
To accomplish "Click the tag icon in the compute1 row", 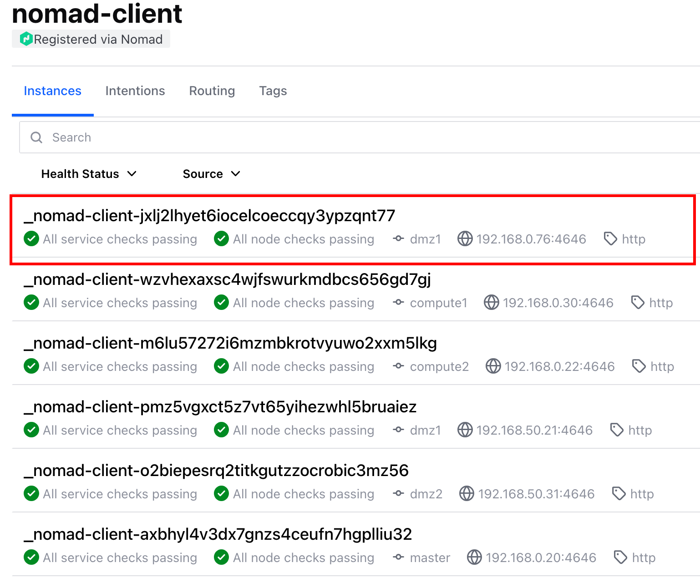I will 638,303.
